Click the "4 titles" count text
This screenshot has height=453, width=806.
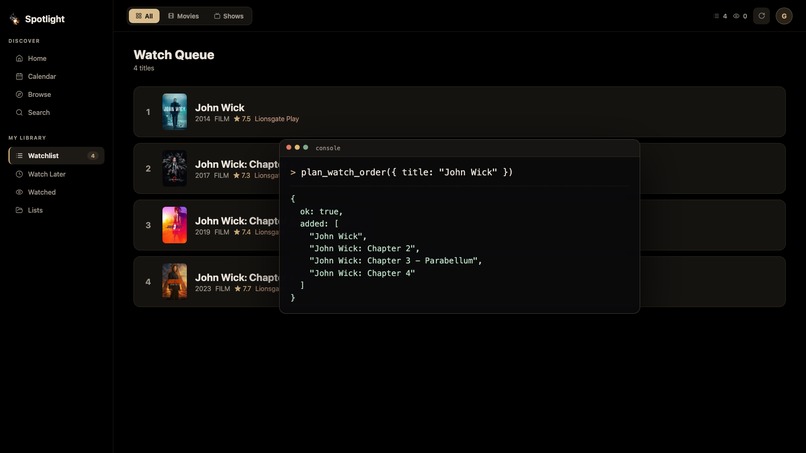144,68
